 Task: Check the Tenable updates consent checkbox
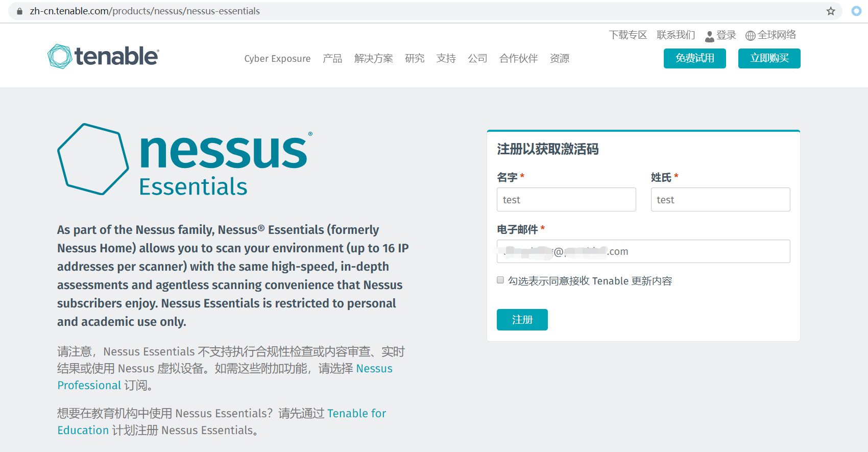point(500,280)
